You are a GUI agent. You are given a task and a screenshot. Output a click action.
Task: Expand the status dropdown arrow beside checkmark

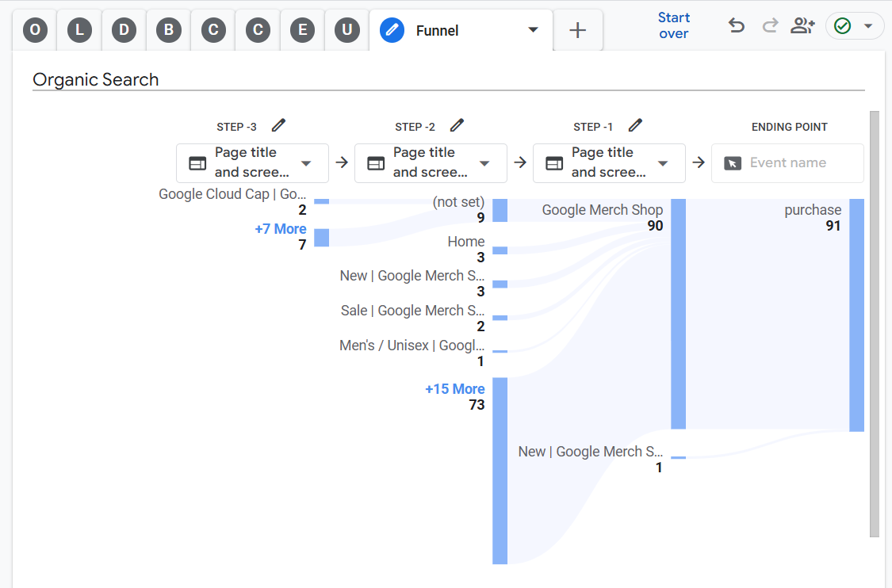point(868,26)
